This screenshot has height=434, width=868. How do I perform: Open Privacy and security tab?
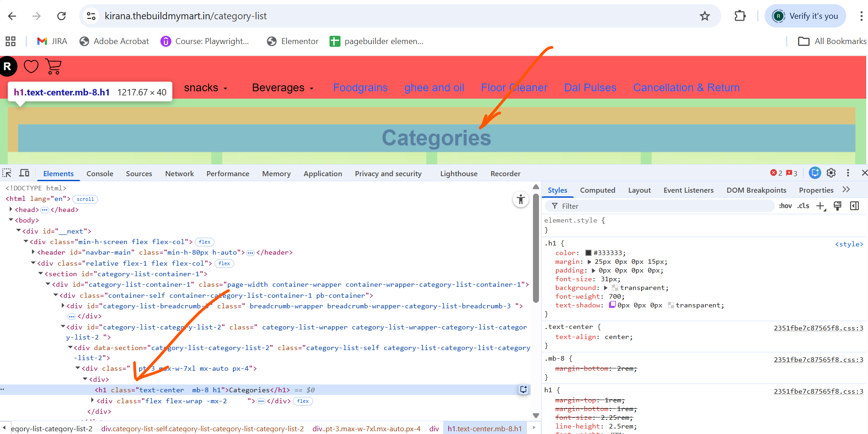388,174
